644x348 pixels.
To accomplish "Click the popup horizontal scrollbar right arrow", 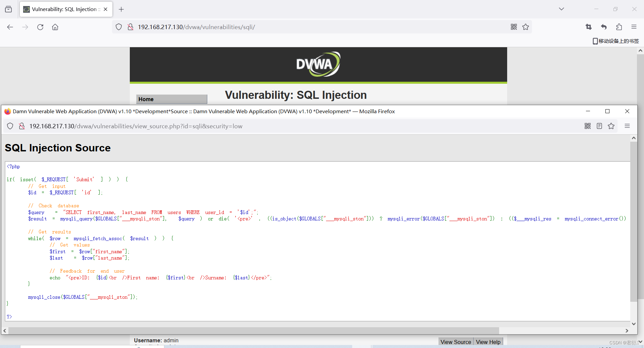I will coord(627,331).
